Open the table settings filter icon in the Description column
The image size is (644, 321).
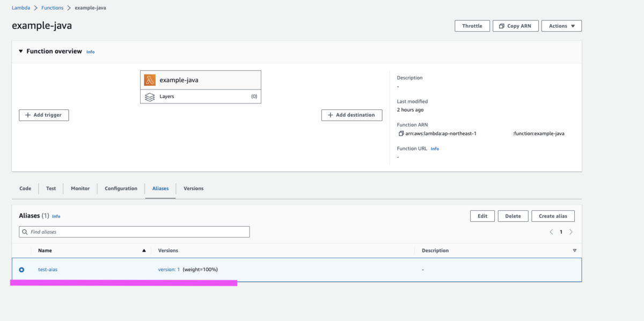coord(574,250)
